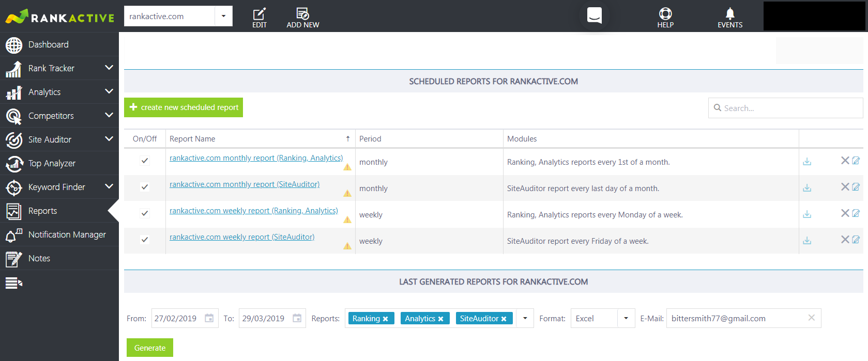Click the Generate button
Image resolution: width=868 pixels, height=361 pixels.
(150, 348)
